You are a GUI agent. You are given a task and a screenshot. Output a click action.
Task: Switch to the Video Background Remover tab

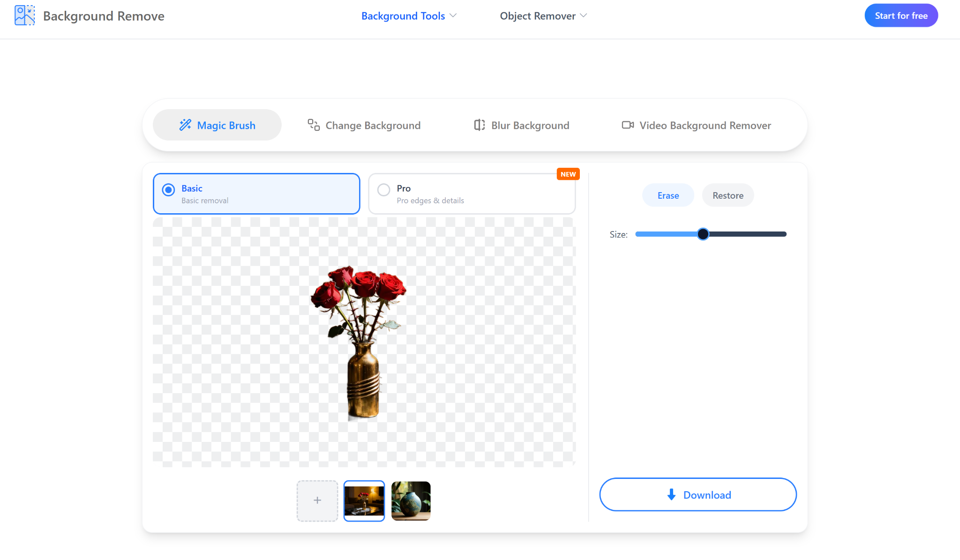click(x=696, y=125)
